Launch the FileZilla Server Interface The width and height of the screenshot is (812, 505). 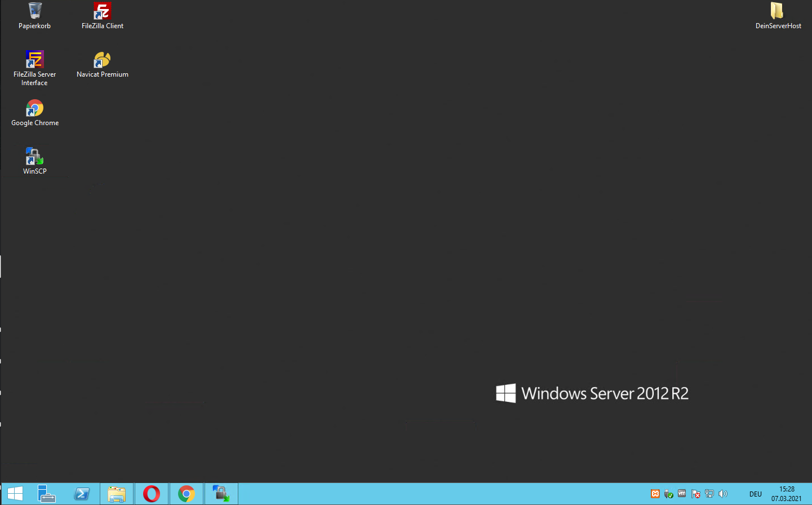point(34,59)
